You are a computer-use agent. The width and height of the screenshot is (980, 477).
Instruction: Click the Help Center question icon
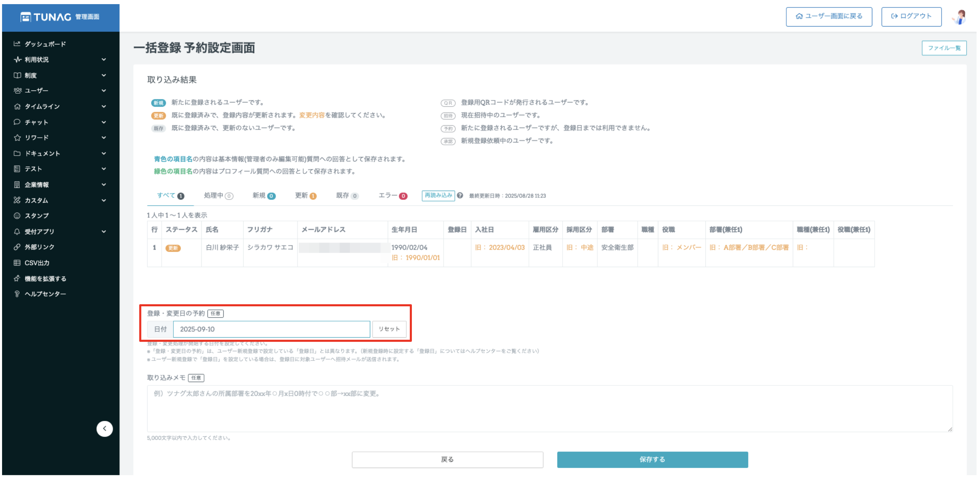click(17, 294)
